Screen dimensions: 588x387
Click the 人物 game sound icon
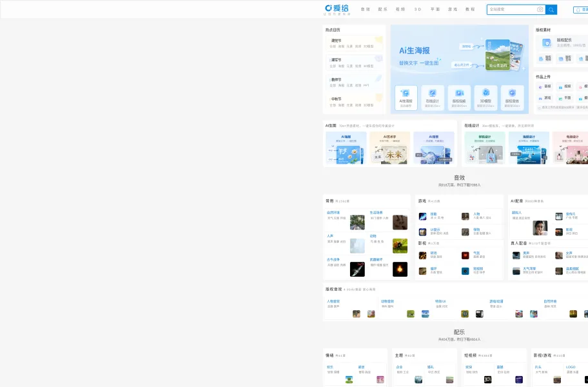point(465,216)
